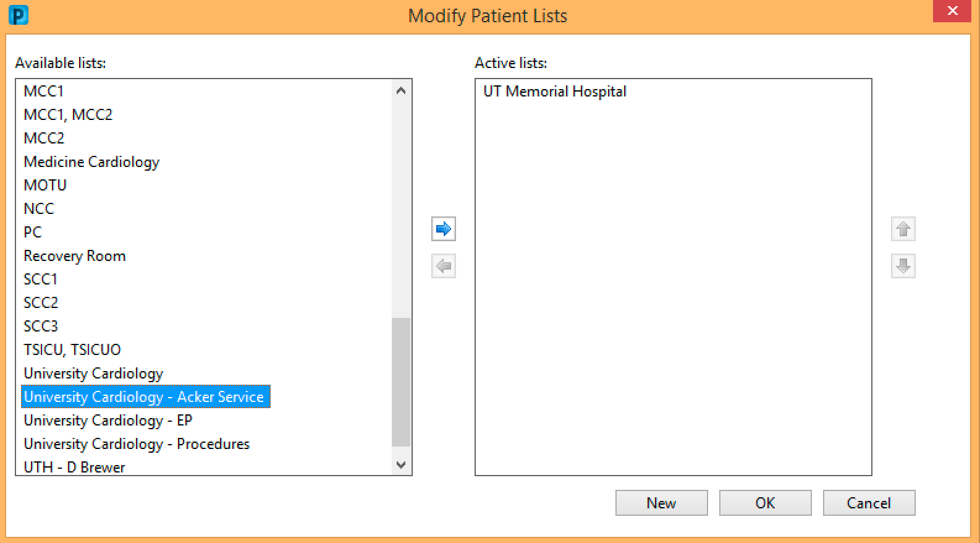Click the blue right arrow to activate list
Screen dimensions: 980x543
pyautogui.click(x=444, y=229)
